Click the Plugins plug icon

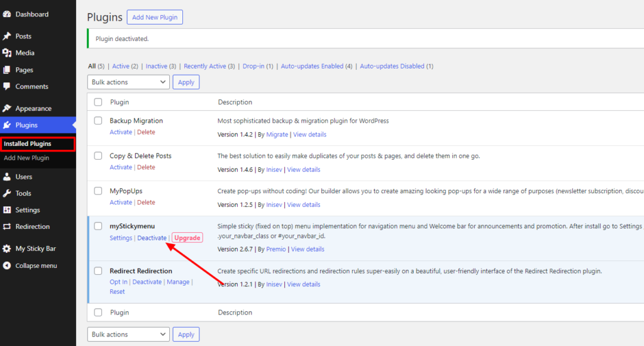pos(7,125)
